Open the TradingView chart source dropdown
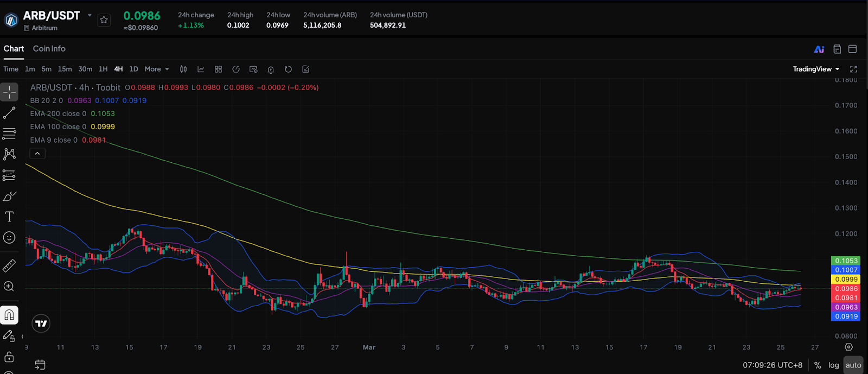Viewport: 868px width, 374px height. click(816, 69)
